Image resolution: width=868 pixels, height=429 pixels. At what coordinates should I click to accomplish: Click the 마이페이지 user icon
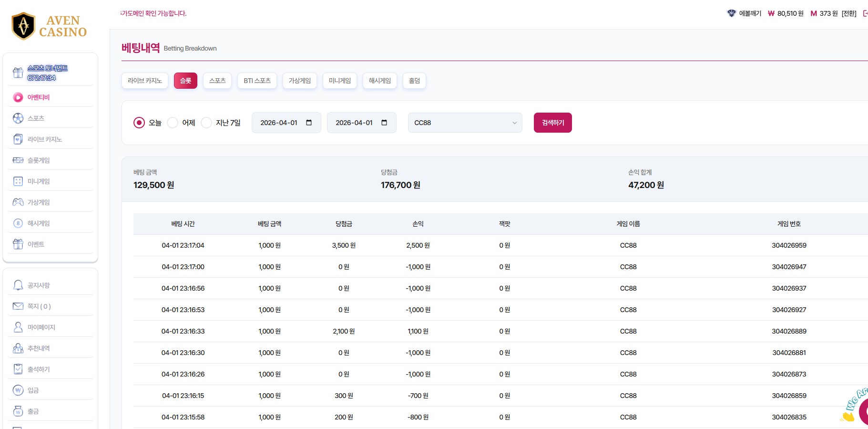tap(18, 327)
